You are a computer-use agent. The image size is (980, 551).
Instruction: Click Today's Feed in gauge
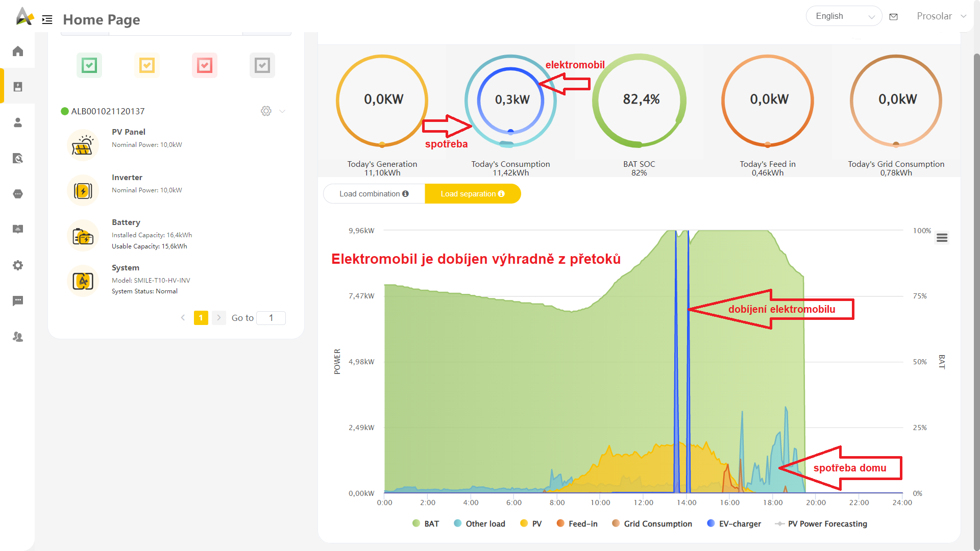pyautogui.click(x=768, y=101)
